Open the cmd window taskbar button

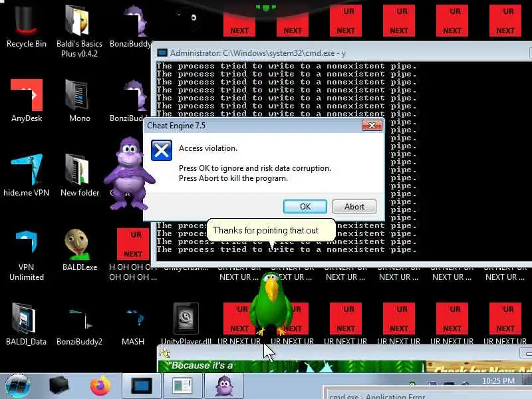coord(142,386)
